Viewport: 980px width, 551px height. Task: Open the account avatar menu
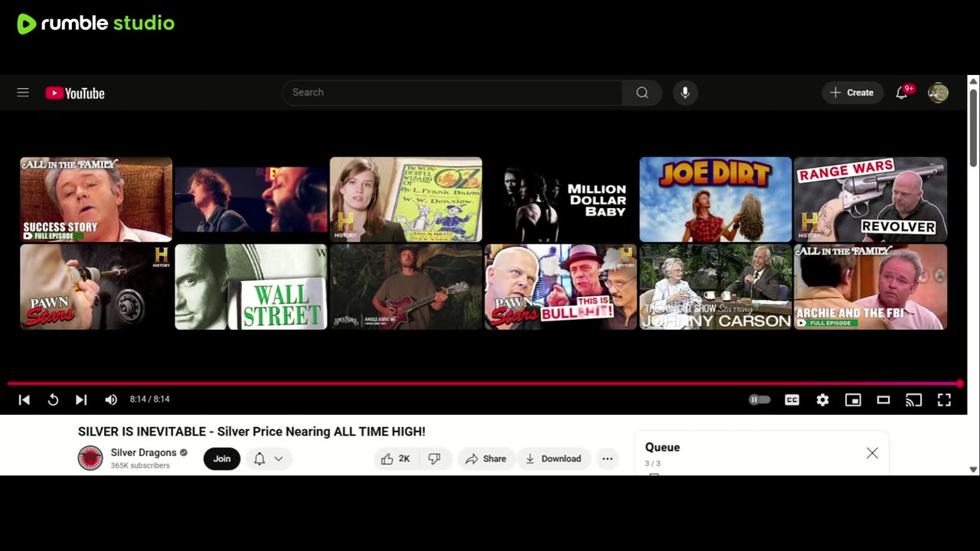[x=938, y=93]
